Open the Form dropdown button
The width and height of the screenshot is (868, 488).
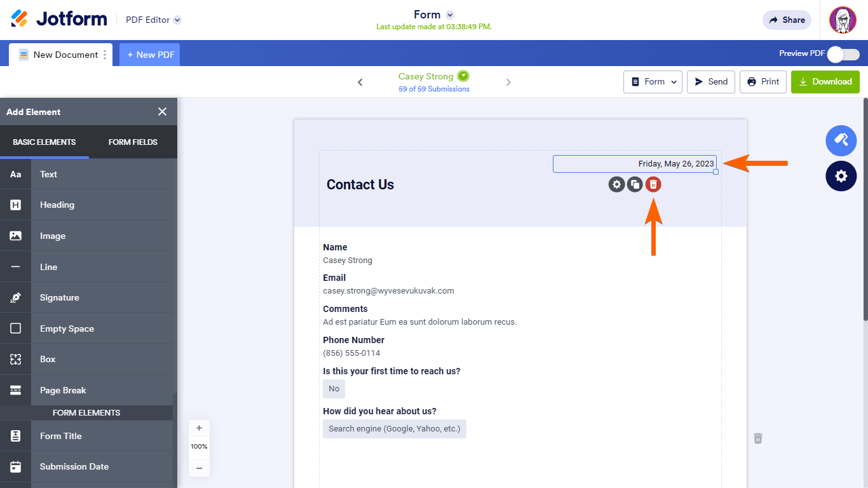tap(653, 81)
